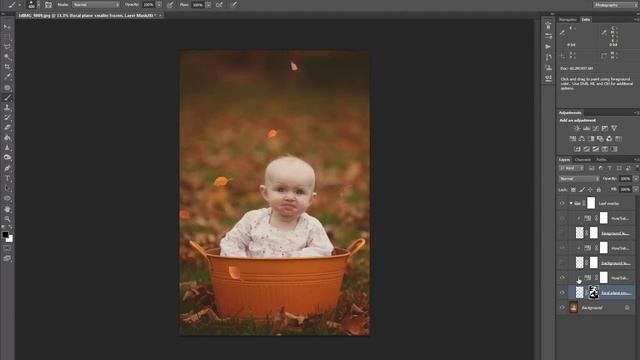Viewport: 640px width, 360px height.
Task: Add an Invert adjustment layer
Action: tap(577, 149)
